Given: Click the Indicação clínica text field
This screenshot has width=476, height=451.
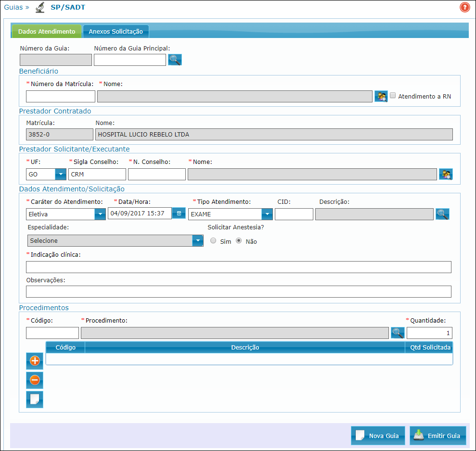Looking at the screenshot, I should [x=238, y=267].
